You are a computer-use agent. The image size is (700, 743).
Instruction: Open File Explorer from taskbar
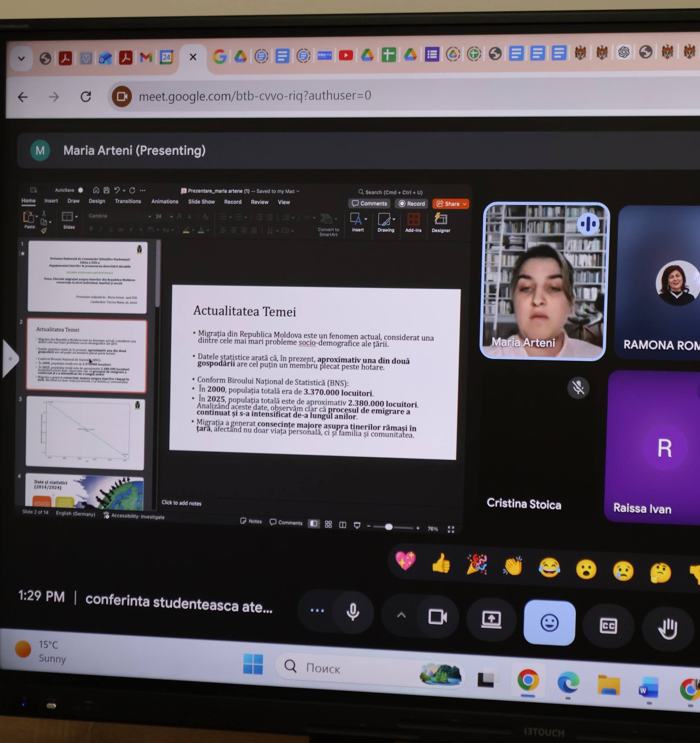609,685
